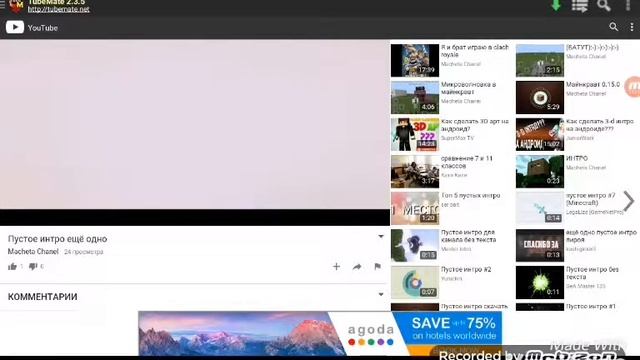Open the 0:11 green burst thumbnail
640x360 pixels.
coord(540,282)
